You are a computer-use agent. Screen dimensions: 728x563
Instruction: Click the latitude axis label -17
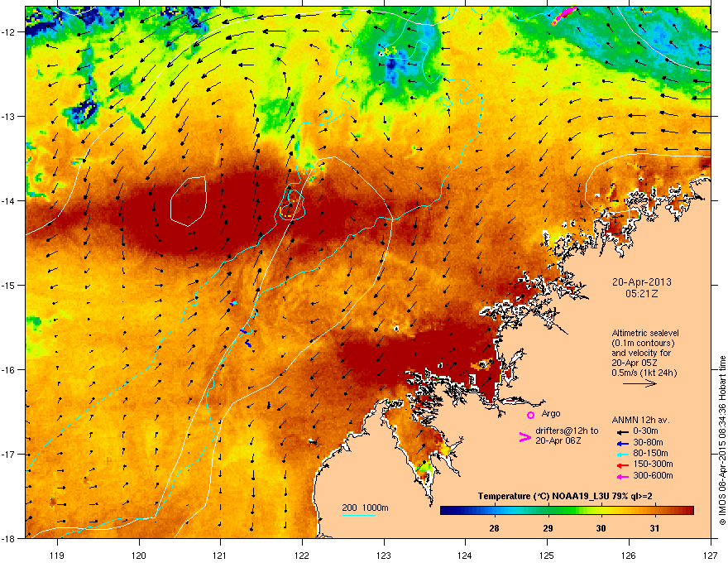pyautogui.click(x=10, y=454)
